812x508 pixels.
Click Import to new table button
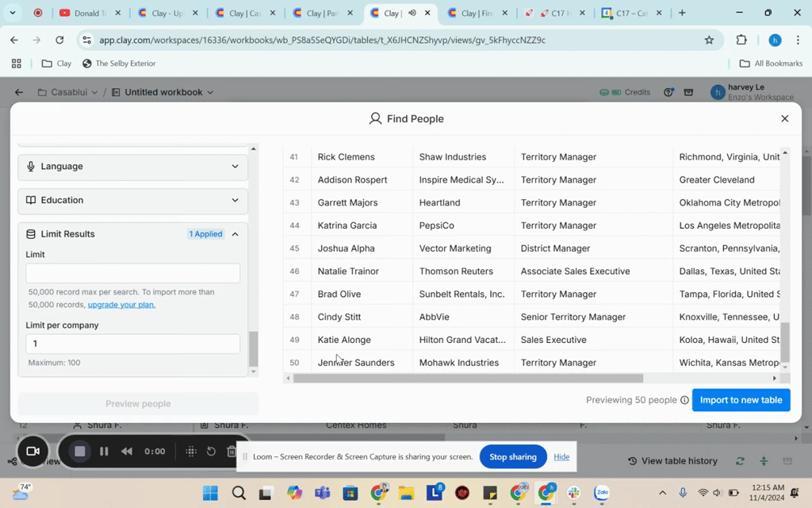coord(741,400)
